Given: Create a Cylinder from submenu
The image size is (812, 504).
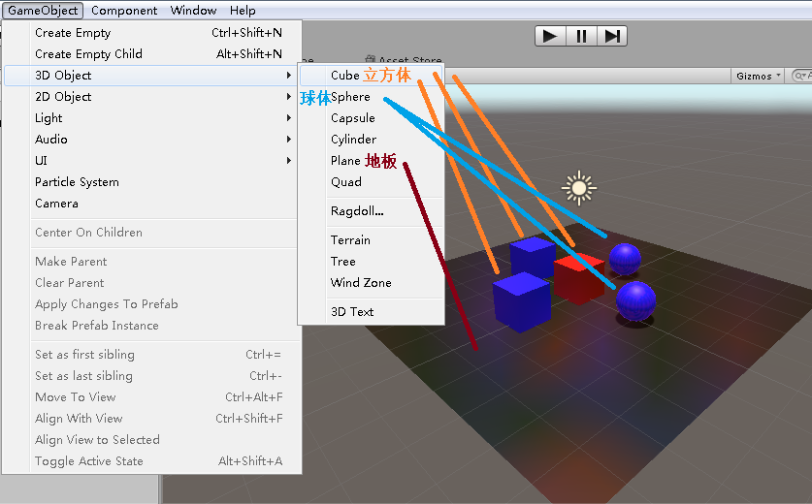Looking at the screenshot, I should coord(372,140).
